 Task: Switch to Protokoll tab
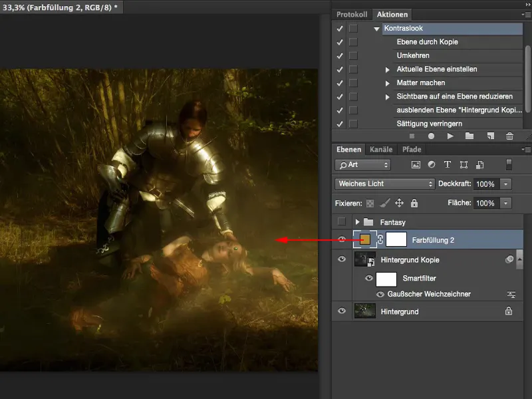352,15
